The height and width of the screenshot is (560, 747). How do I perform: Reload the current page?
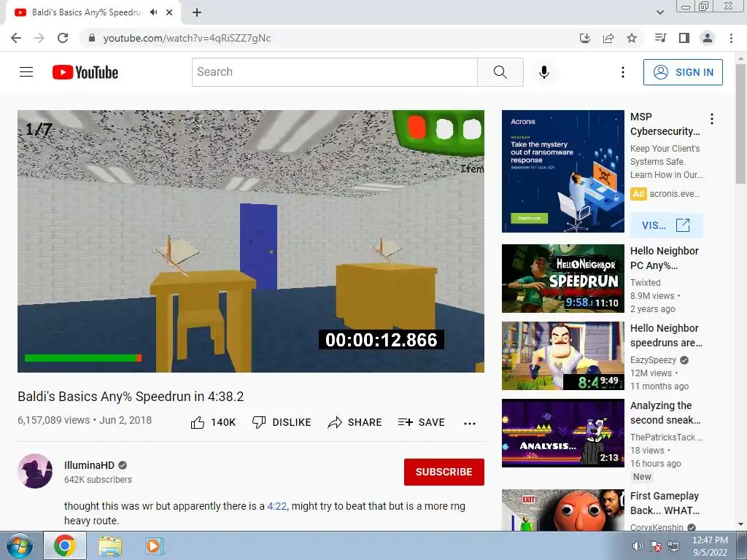[x=63, y=38]
